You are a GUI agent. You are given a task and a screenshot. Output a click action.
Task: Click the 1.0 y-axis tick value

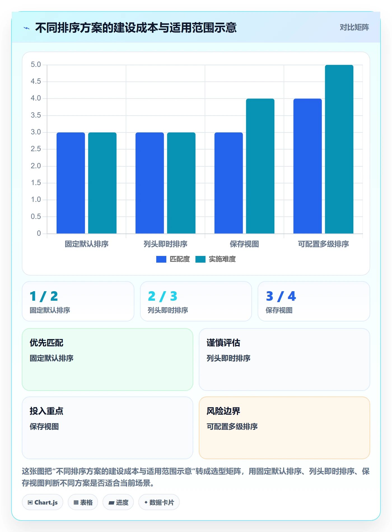36,200
